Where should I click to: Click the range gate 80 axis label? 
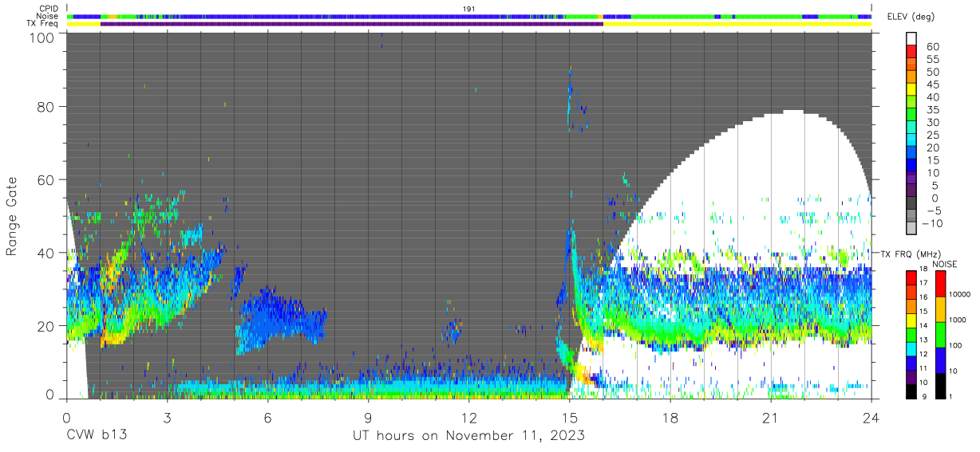46,107
